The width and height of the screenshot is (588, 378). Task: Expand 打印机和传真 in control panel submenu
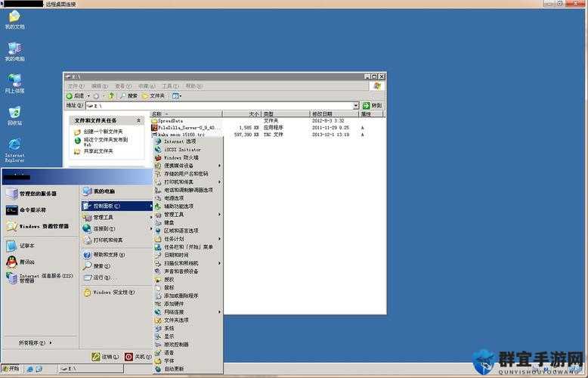pyautogui.click(x=188, y=182)
